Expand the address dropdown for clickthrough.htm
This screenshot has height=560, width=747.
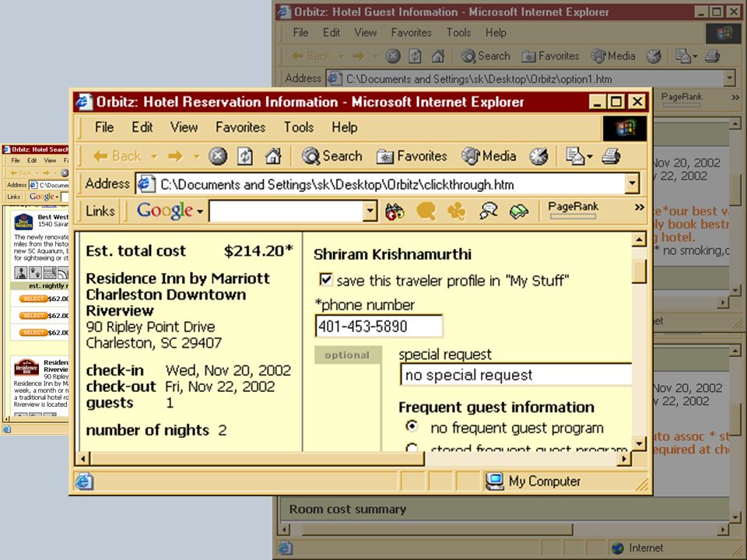point(632,184)
